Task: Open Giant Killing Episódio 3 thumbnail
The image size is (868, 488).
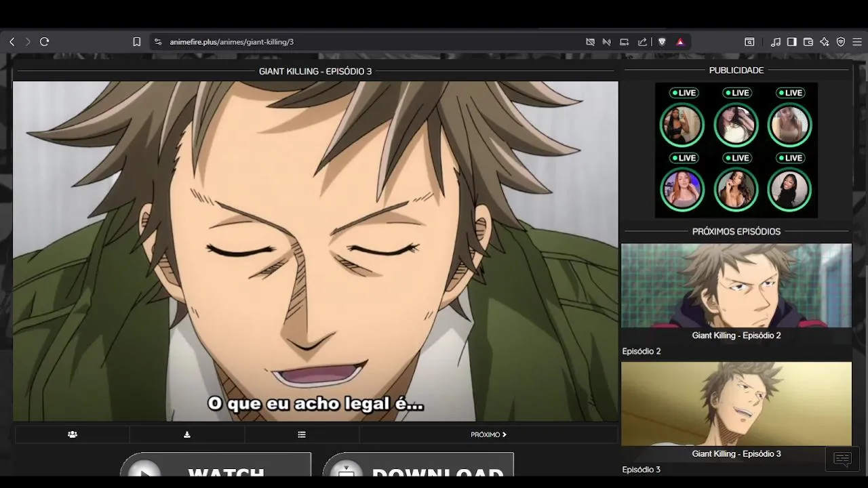Action: (736, 404)
